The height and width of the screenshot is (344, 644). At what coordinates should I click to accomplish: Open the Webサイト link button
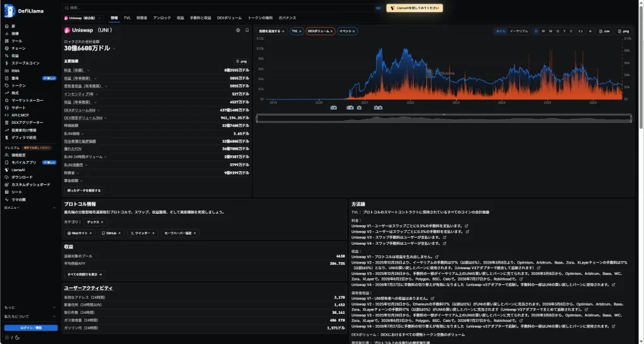tap(80, 233)
